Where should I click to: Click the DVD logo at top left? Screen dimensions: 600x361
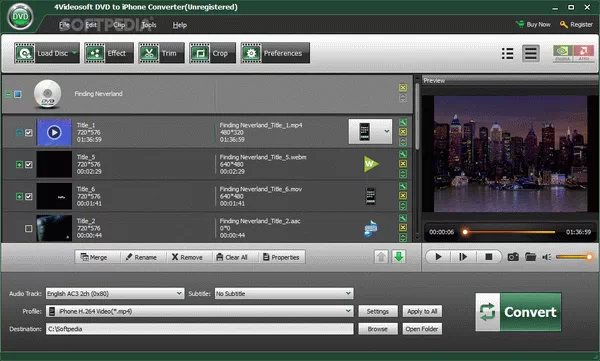coord(20,16)
